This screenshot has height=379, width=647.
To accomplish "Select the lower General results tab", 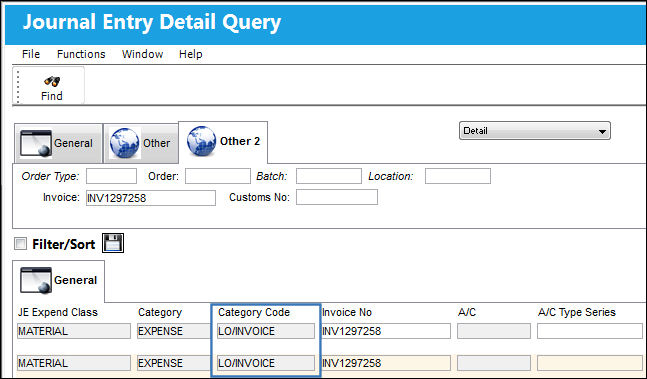I will click(59, 280).
